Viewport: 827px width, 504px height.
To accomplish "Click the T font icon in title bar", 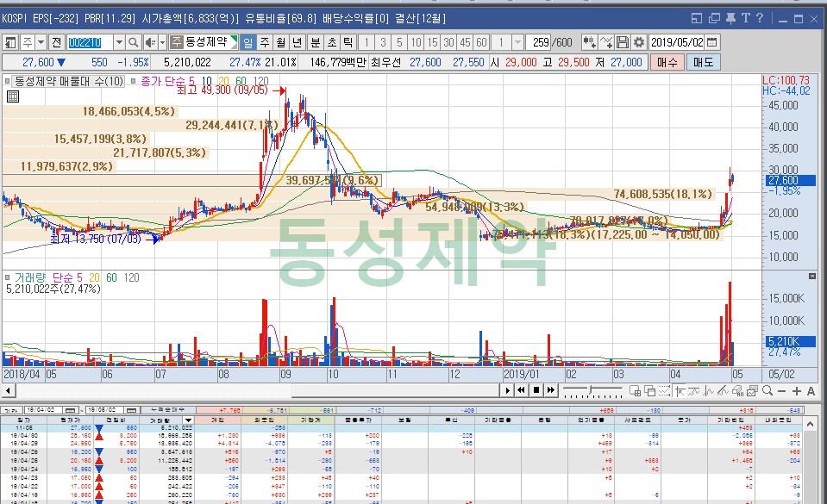I will pyautogui.click(x=745, y=18).
